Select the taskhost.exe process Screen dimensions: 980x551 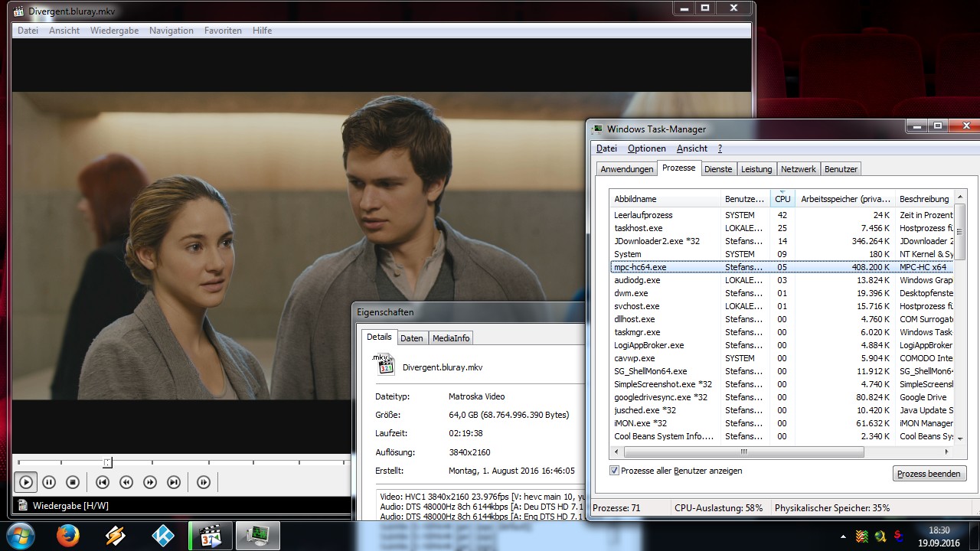[782, 228]
